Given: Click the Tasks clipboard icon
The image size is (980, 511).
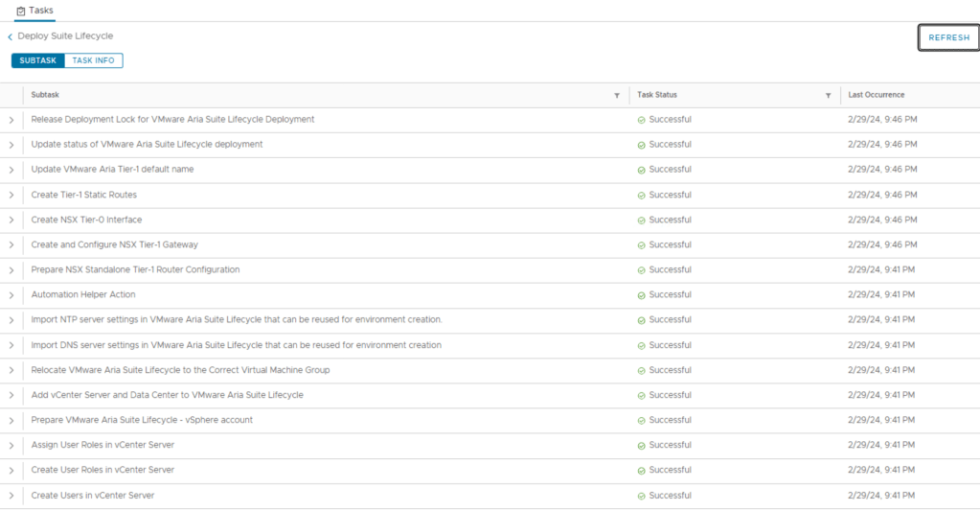Looking at the screenshot, I should click(x=21, y=11).
